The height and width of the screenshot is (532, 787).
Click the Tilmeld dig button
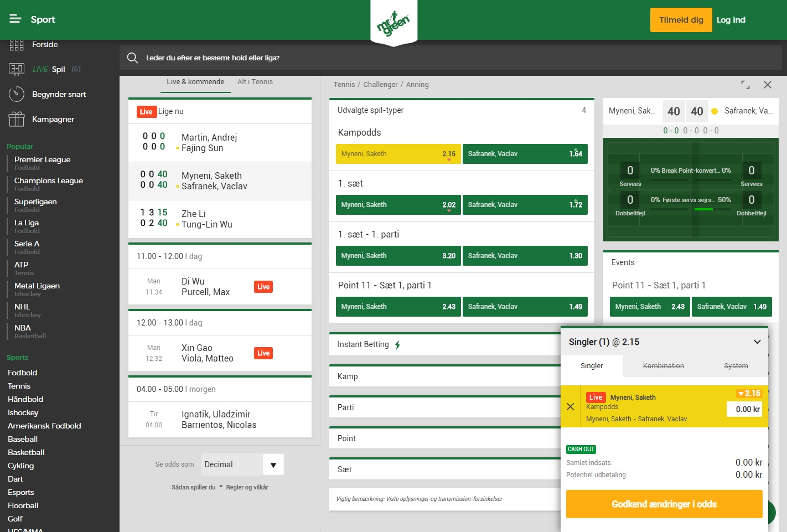[x=681, y=20]
